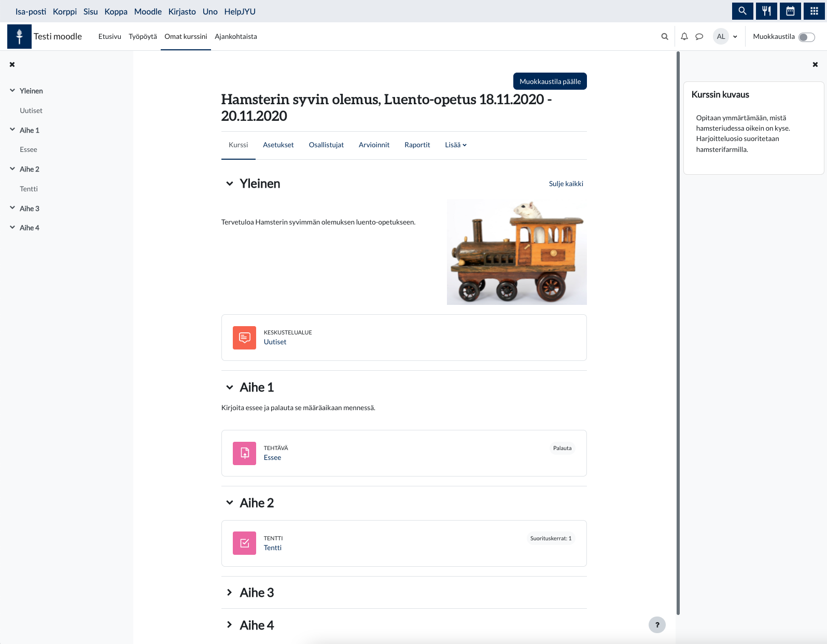Toggle Aihe 3 chevron in course index
Image resolution: width=827 pixels, height=644 pixels.
[12, 208]
